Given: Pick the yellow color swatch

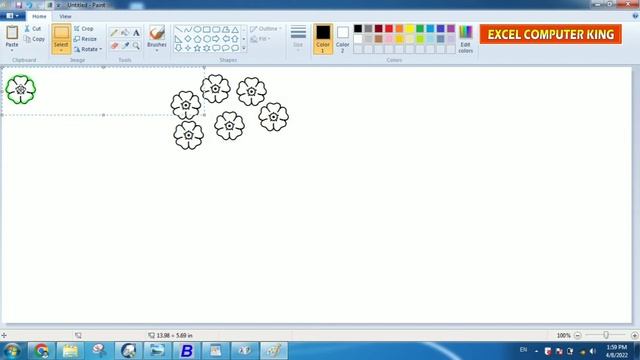Looking at the screenshot, I should click(x=410, y=29).
